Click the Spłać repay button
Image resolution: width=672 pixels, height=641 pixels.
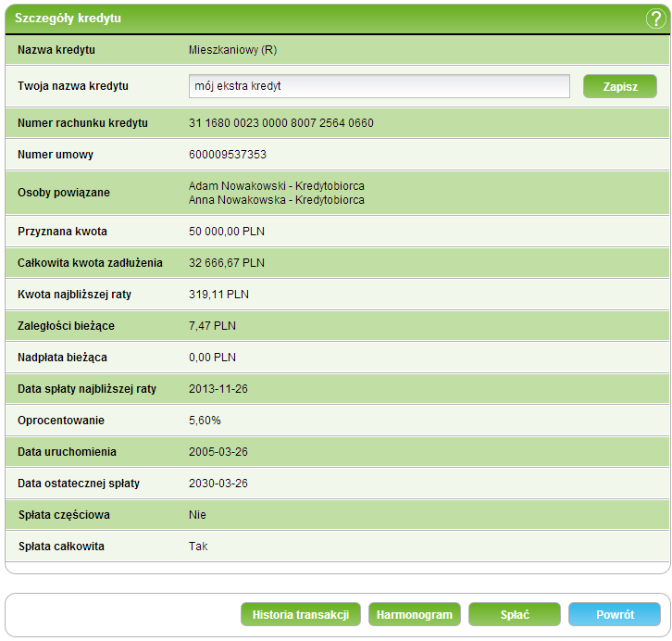[x=515, y=614]
